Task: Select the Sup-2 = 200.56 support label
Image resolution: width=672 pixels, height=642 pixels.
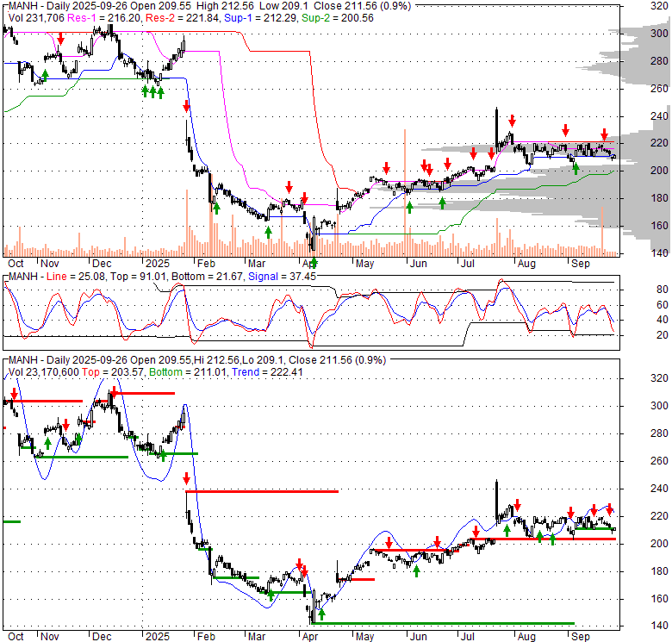Action: 337,18
